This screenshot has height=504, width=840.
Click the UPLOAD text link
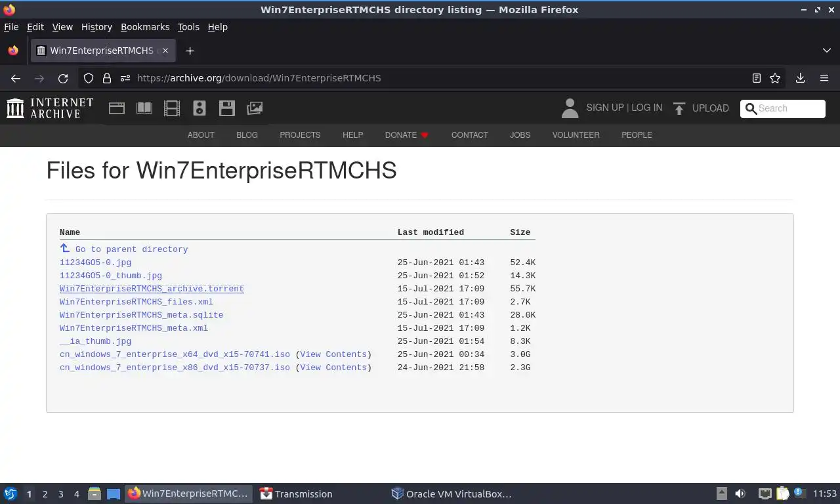pyautogui.click(x=711, y=108)
